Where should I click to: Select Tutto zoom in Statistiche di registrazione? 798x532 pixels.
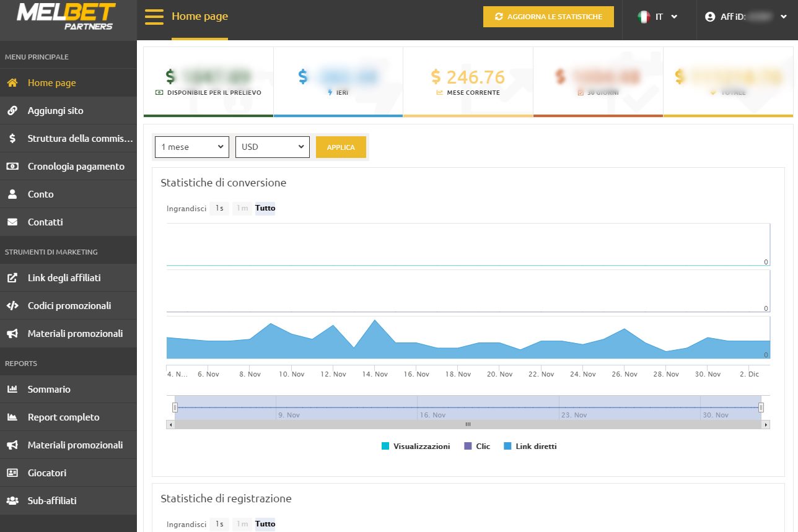click(265, 524)
